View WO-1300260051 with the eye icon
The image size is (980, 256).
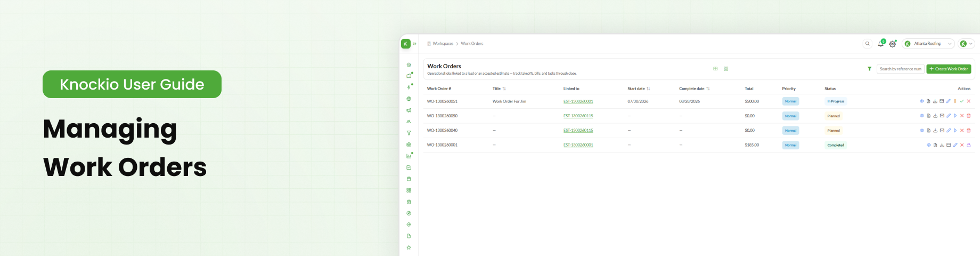[x=921, y=101]
